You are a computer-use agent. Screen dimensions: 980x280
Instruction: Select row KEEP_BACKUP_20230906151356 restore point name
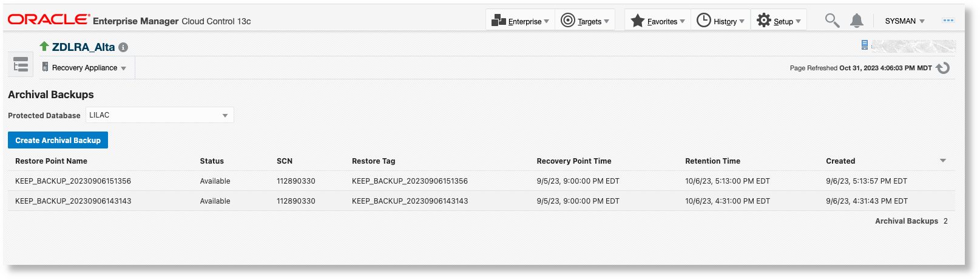73,181
